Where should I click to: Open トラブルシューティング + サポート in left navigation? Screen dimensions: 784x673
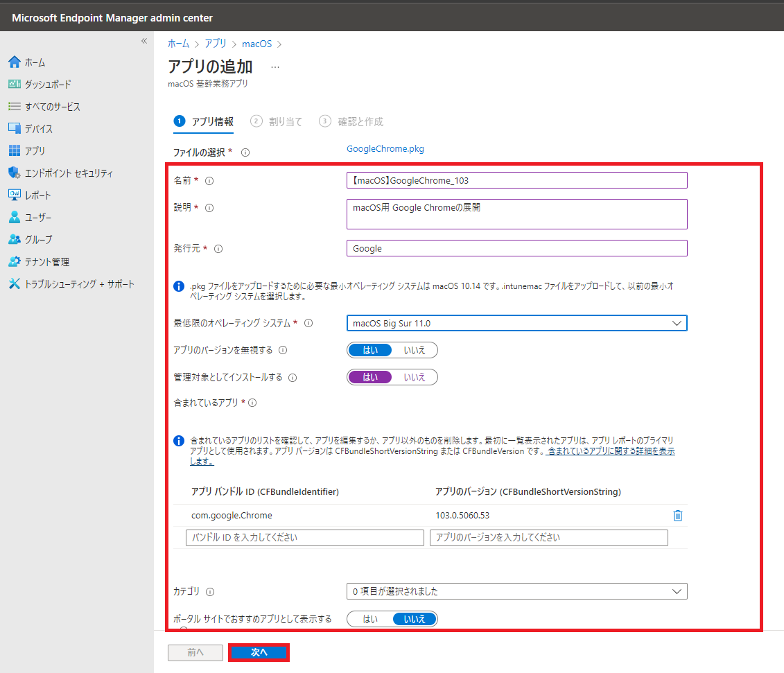80,284
